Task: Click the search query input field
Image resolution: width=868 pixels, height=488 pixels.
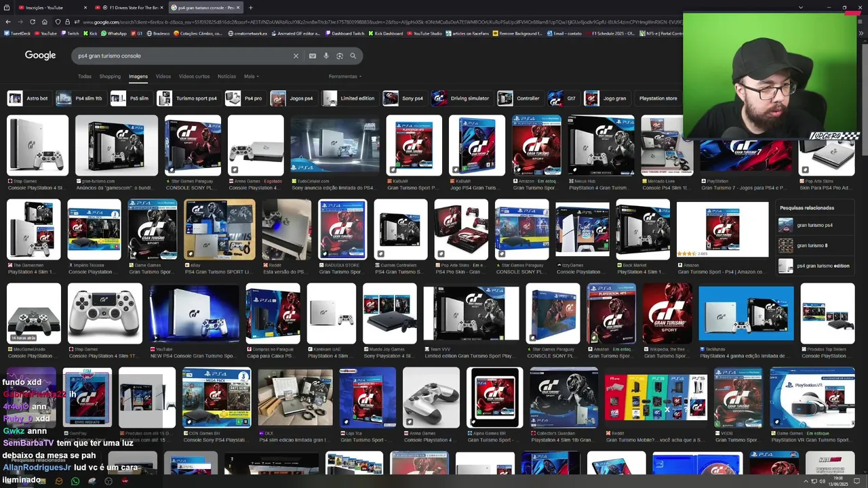Action: pos(183,56)
